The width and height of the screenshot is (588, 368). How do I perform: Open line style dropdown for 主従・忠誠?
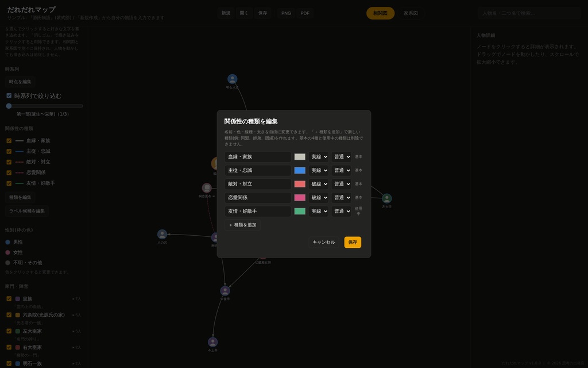pyautogui.click(x=319, y=170)
